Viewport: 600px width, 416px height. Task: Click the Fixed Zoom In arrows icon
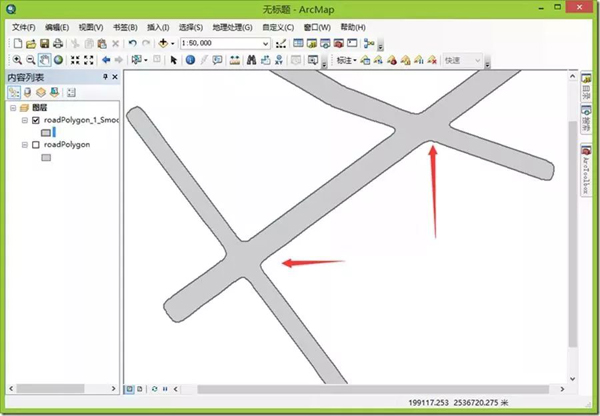coord(75,60)
